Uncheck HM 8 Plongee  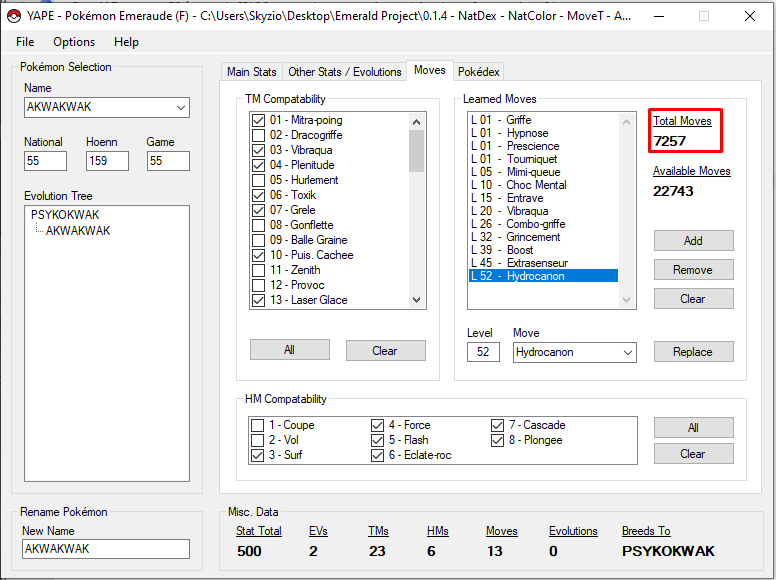497,440
